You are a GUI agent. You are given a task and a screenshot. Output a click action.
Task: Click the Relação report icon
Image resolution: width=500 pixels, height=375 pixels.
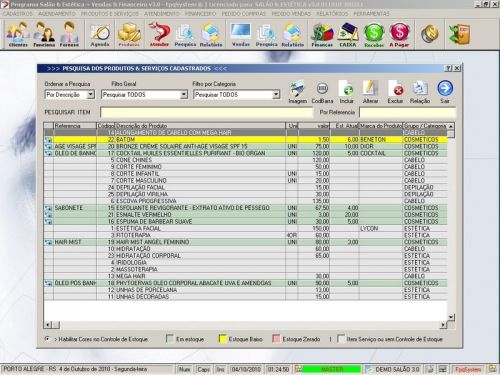[420, 92]
